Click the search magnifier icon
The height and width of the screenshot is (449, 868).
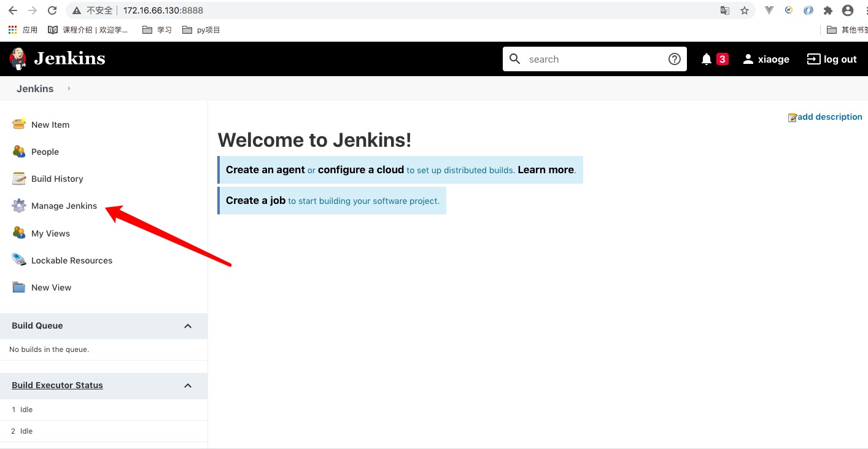(516, 59)
